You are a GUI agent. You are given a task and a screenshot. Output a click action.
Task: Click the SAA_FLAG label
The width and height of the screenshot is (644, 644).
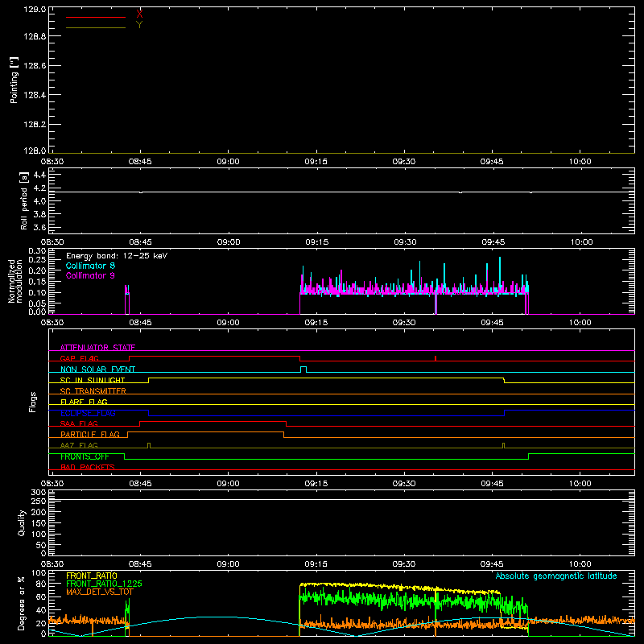coord(79,423)
